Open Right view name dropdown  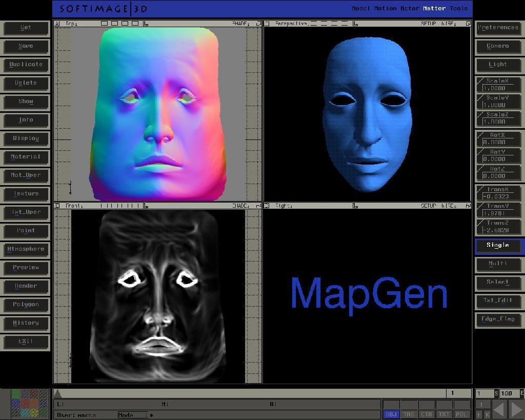pyautogui.click(x=284, y=206)
